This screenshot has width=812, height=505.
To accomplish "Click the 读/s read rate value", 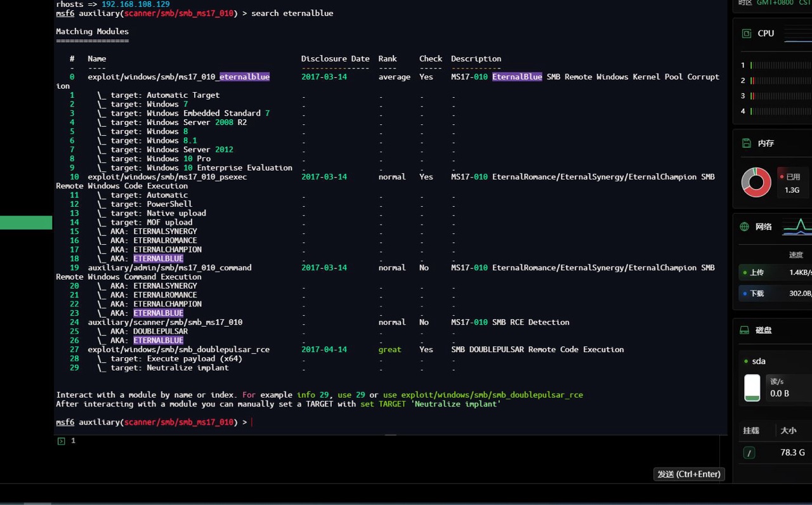I will click(780, 393).
